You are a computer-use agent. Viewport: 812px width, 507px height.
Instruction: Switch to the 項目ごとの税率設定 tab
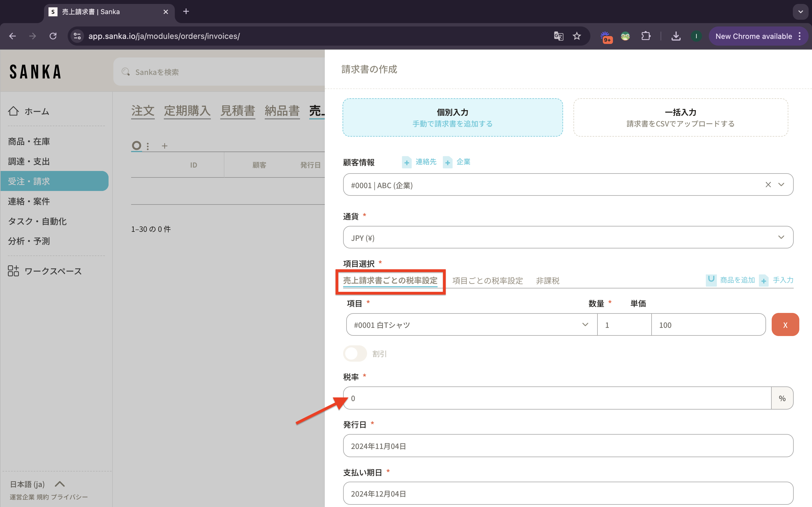[x=487, y=281]
